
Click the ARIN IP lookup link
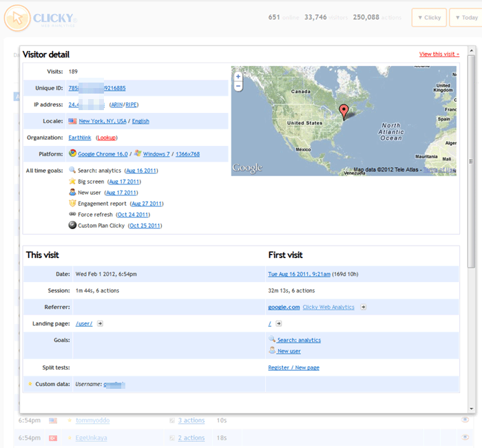(x=116, y=105)
